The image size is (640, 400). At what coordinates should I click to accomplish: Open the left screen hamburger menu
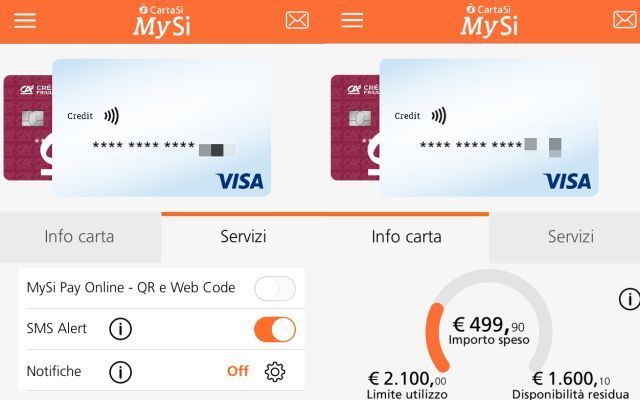[x=25, y=20]
